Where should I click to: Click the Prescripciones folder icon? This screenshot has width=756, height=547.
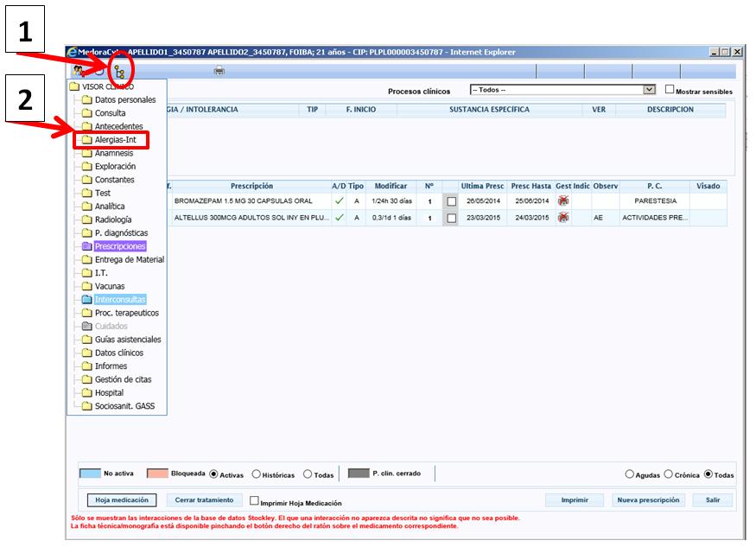[x=86, y=246]
